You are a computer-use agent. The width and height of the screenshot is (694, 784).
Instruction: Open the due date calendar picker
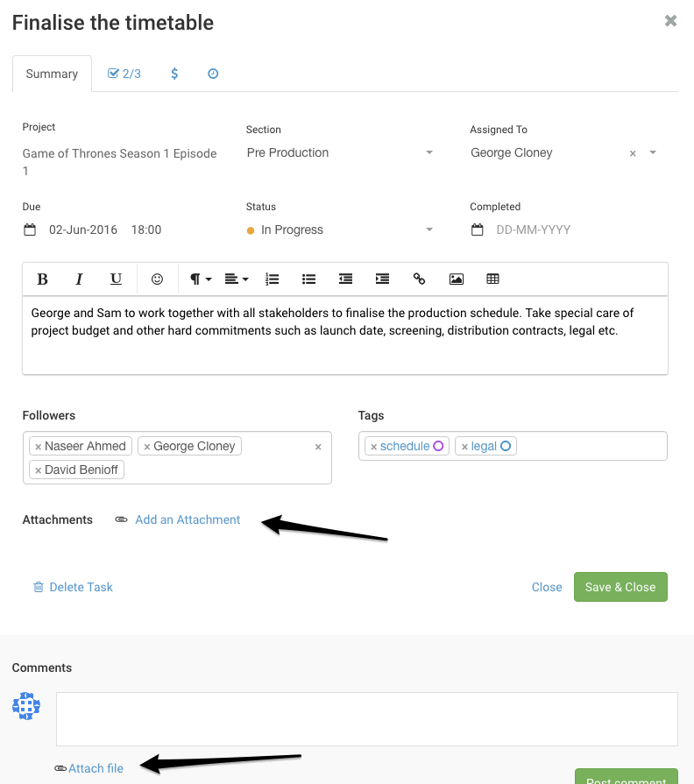(x=29, y=230)
